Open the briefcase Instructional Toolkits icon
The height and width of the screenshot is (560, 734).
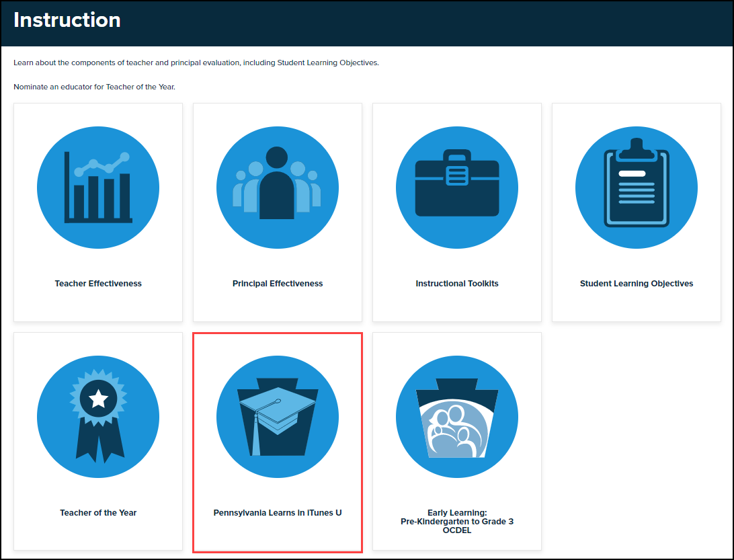(x=457, y=188)
